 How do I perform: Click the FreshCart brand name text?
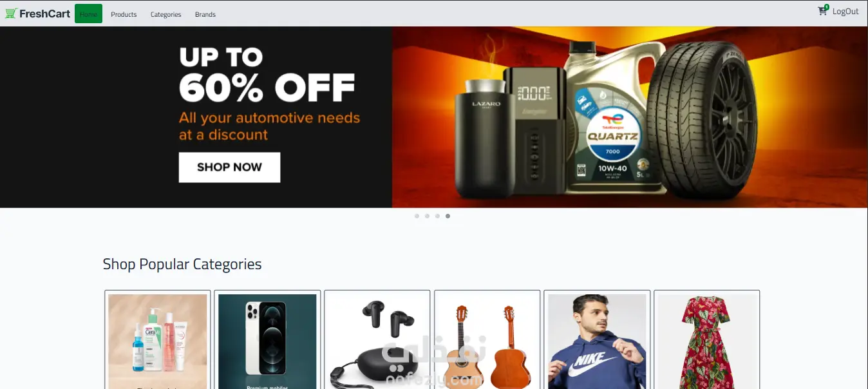click(x=44, y=14)
